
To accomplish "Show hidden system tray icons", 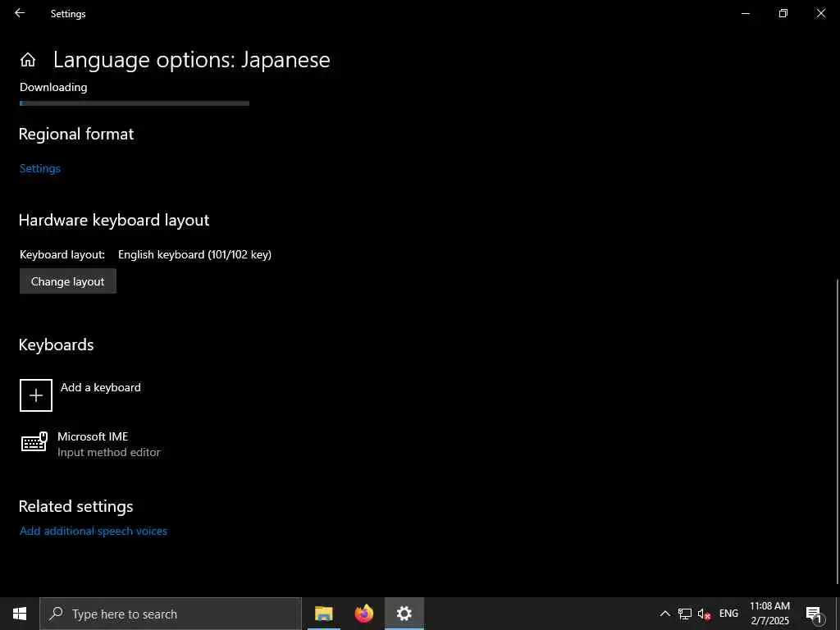I will [x=664, y=614].
